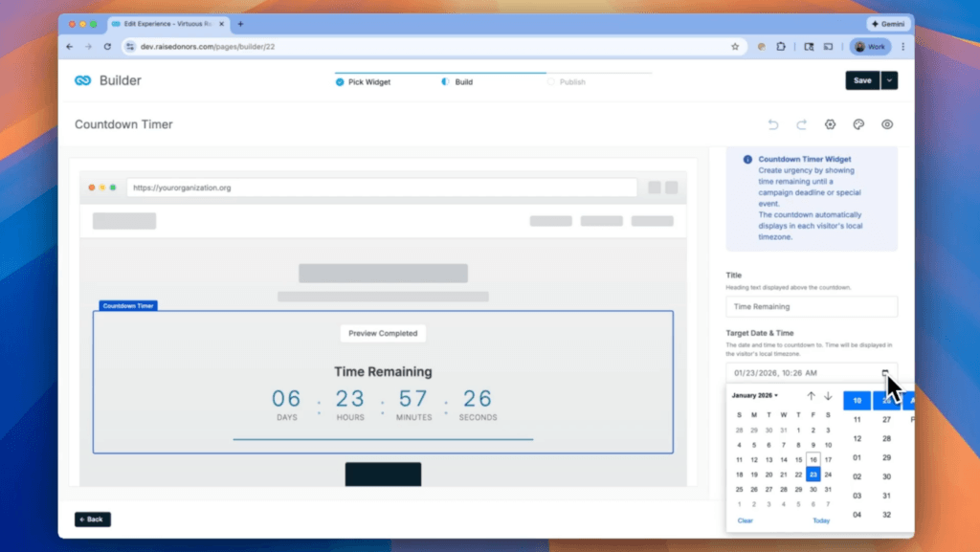This screenshot has width=980, height=552.
Task: Select minute 27 in time list
Action: click(886, 420)
